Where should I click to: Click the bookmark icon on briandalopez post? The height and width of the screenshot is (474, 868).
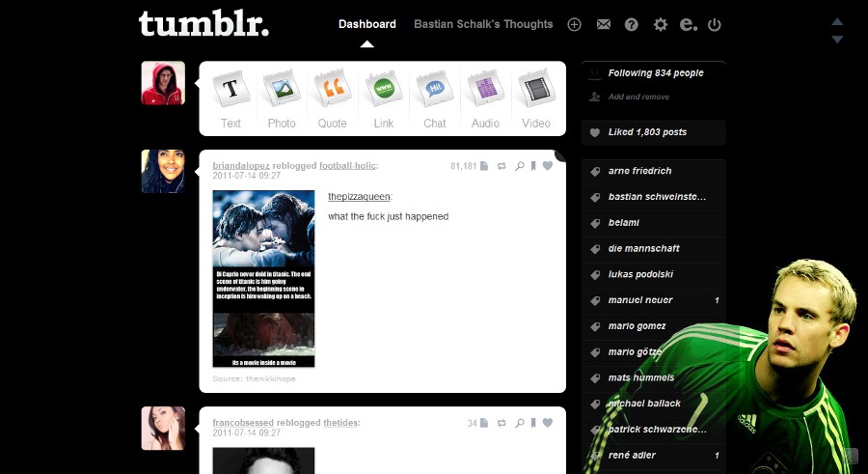click(533, 166)
